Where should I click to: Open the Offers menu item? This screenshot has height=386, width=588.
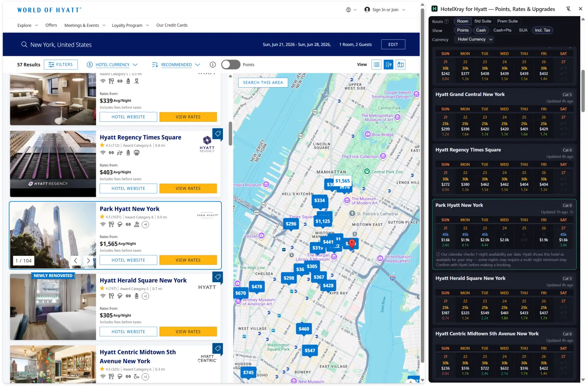[x=51, y=25]
